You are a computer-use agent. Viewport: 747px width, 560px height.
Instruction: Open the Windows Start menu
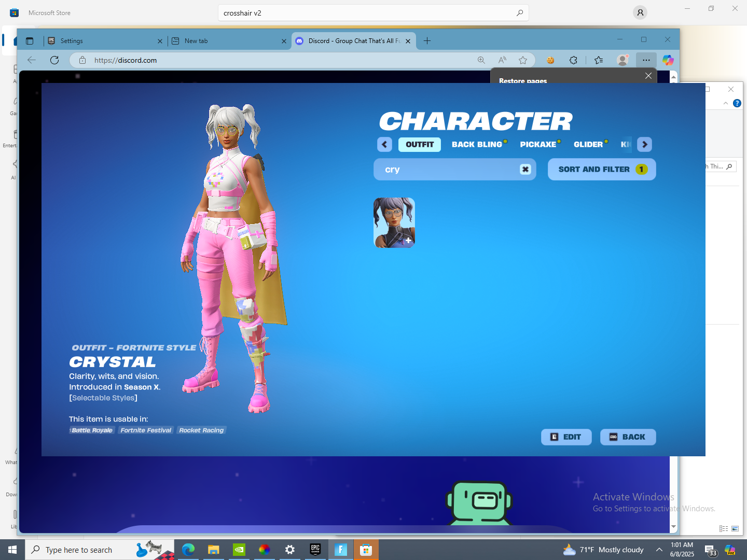pyautogui.click(x=12, y=550)
